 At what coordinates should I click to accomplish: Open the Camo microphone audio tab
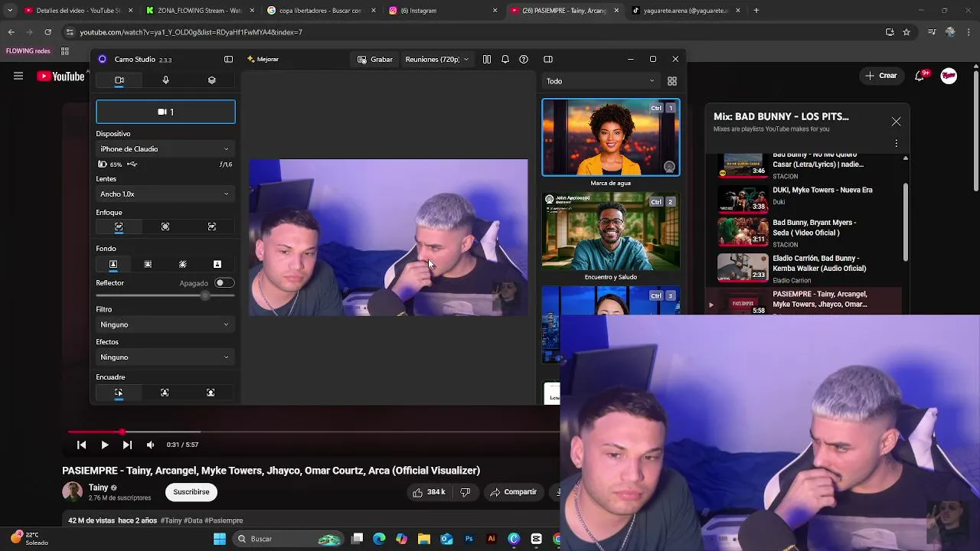click(x=165, y=80)
